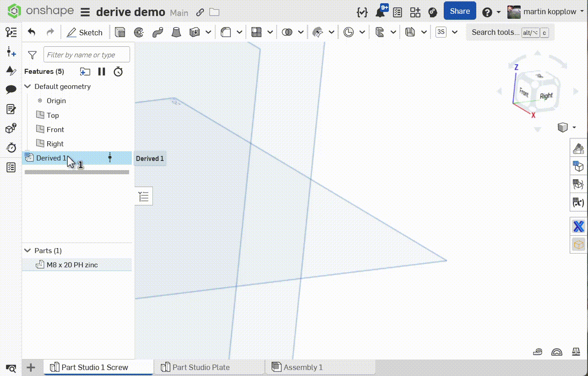The image size is (588, 376).
Task: Select the Fillet tool
Action: [x=226, y=32]
